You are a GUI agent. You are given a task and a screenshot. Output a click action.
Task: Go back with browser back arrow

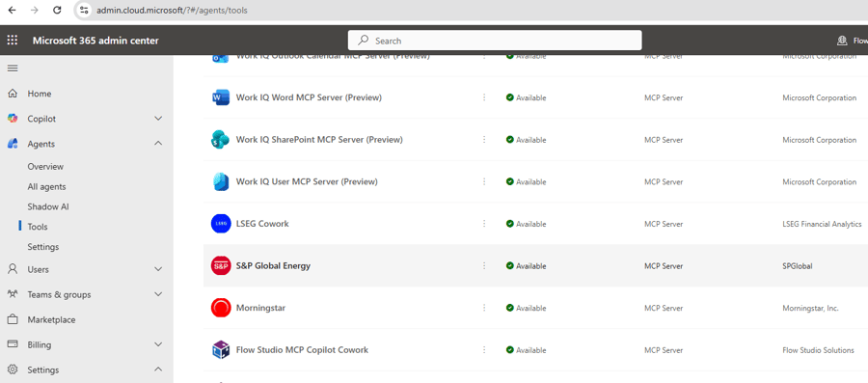(12, 10)
